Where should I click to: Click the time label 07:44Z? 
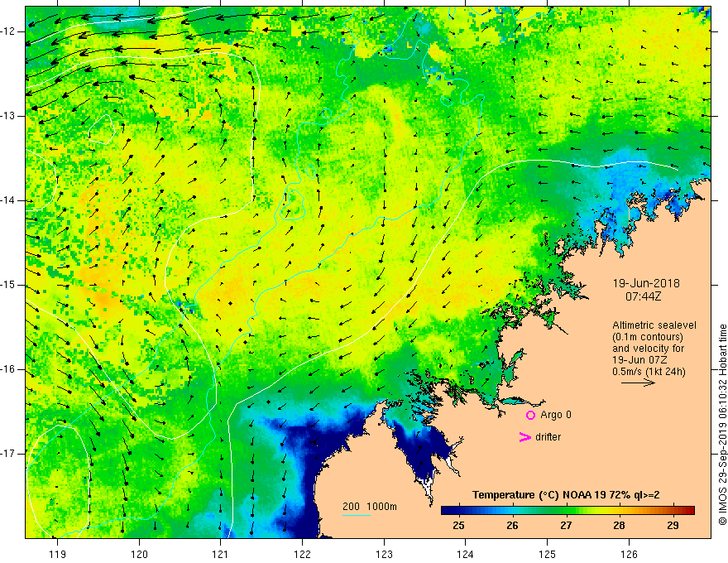[x=643, y=296]
